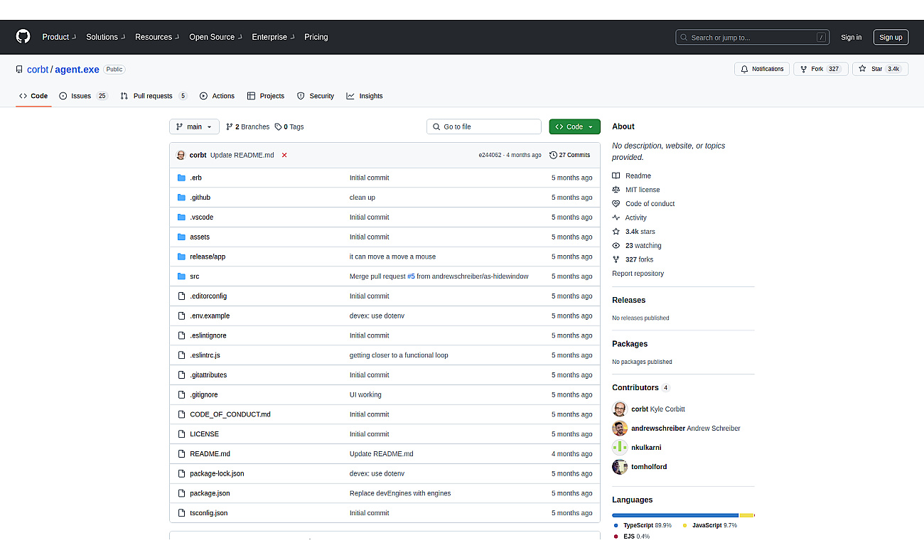Open 27 Commits history
Screen dimensions: 924x560
(570, 155)
